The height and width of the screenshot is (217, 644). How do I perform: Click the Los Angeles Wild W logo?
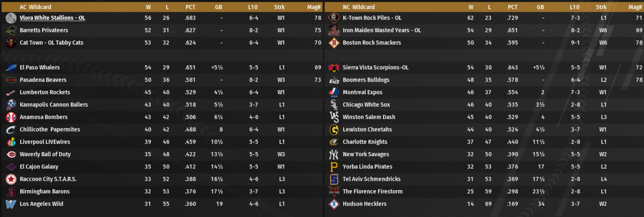pos(11,204)
